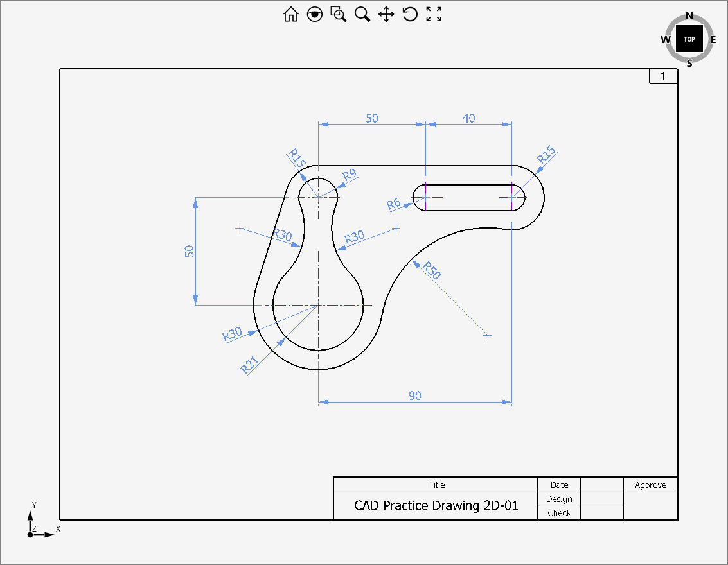Toggle display mode with the eye icon
This screenshot has width=728, height=565.
coord(314,14)
